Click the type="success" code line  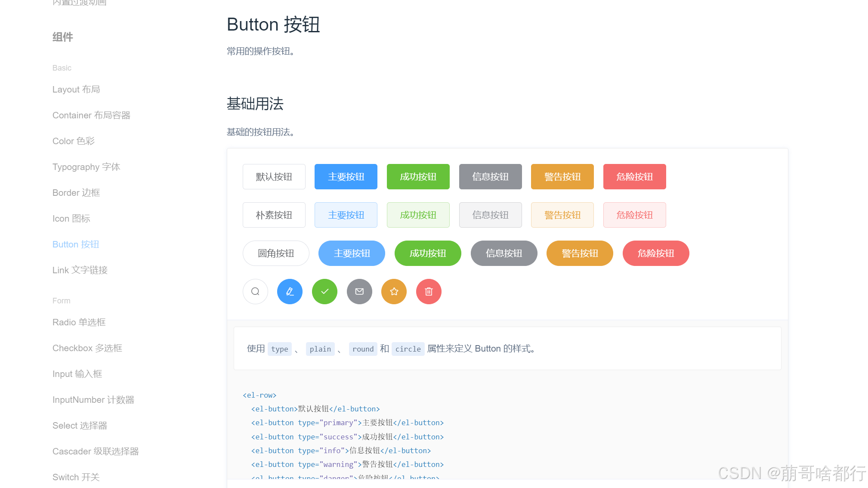pyautogui.click(x=347, y=437)
